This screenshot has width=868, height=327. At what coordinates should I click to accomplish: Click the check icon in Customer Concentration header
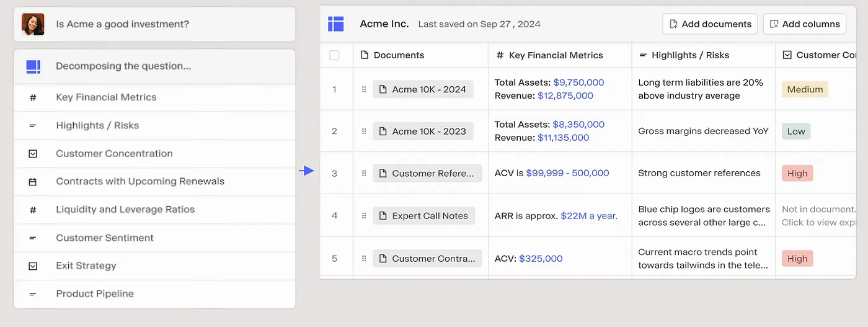787,55
